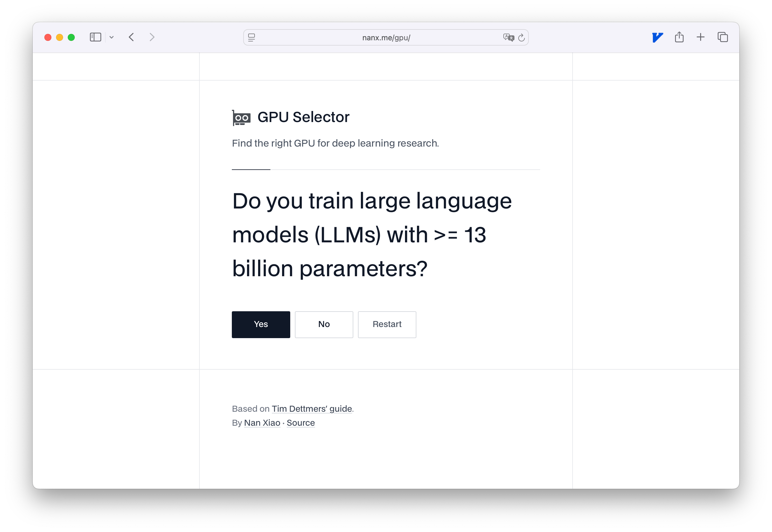Go forward with the forward arrow
The width and height of the screenshot is (772, 532).
pos(152,37)
